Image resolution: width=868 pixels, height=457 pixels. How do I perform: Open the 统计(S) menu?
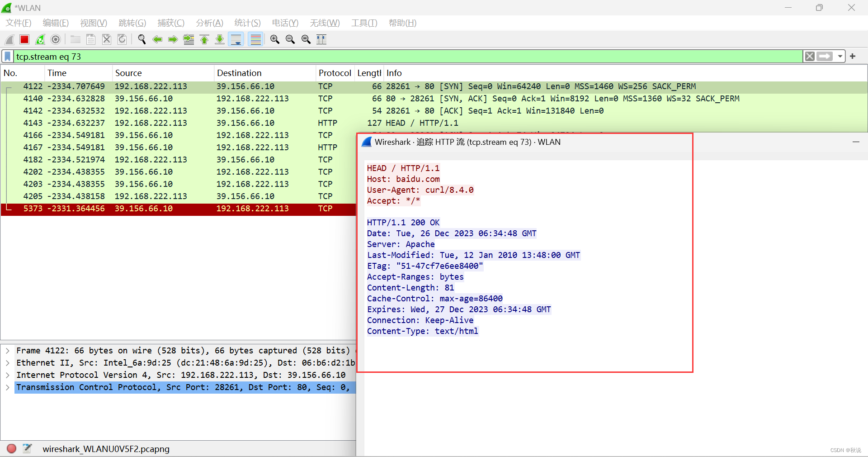(247, 23)
